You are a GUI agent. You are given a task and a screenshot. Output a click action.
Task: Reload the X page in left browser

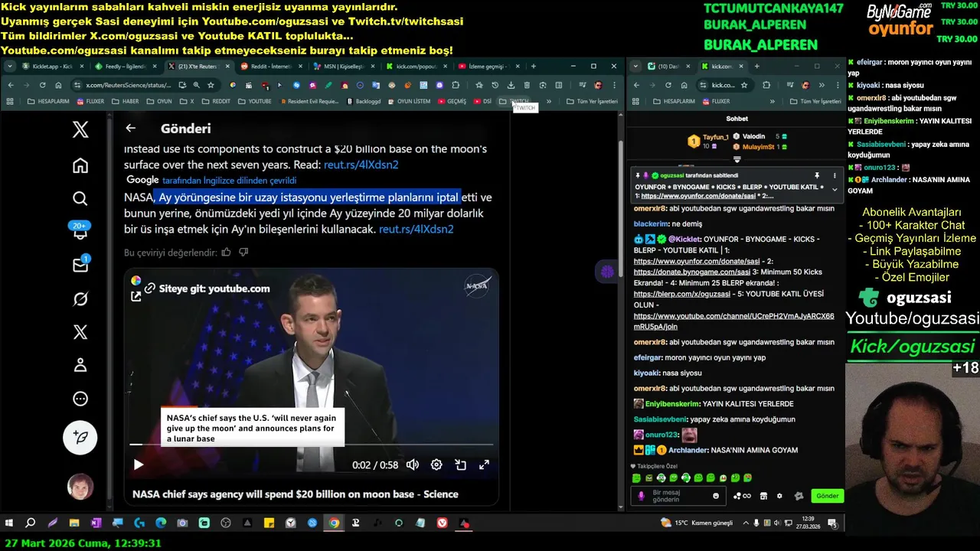click(42, 85)
